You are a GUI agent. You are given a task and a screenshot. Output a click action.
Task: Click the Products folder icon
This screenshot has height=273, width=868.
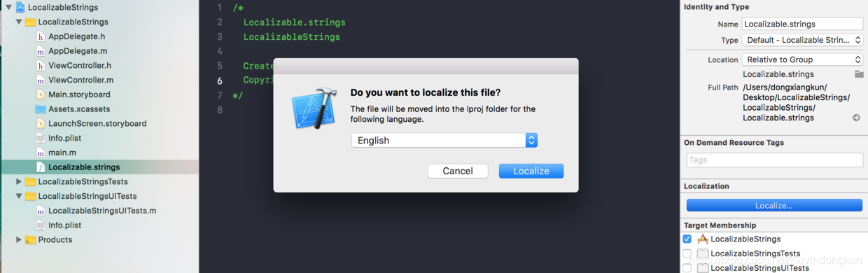tap(30, 239)
